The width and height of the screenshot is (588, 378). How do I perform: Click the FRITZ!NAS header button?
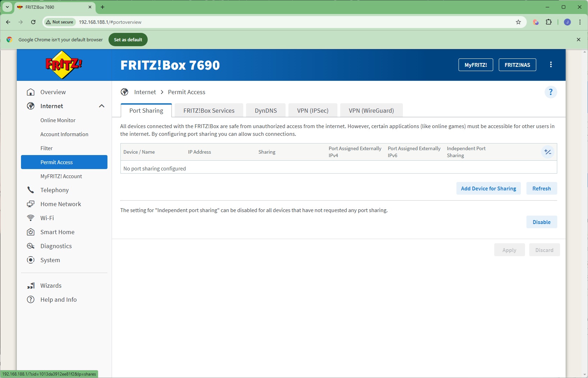tap(517, 65)
